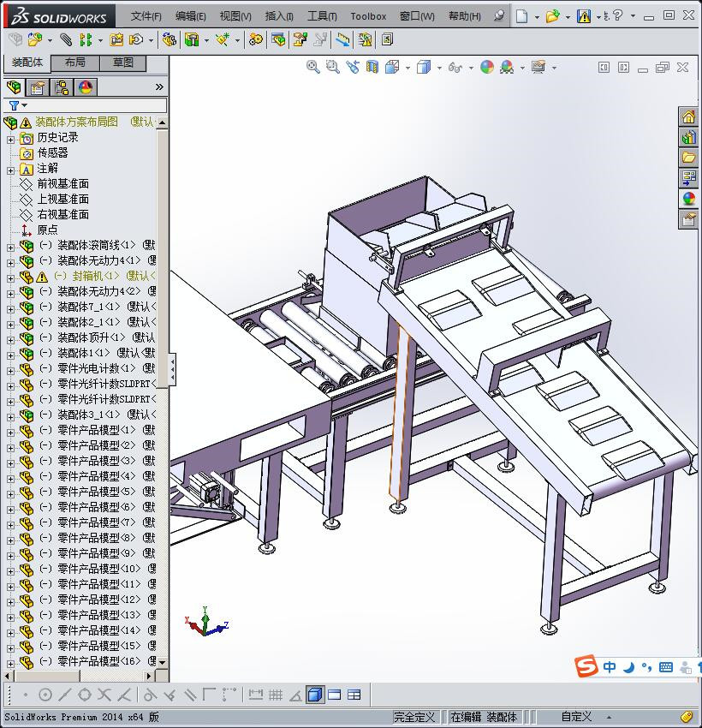Open the View Orientation icon
The height and width of the screenshot is (728, 702).
392,68
